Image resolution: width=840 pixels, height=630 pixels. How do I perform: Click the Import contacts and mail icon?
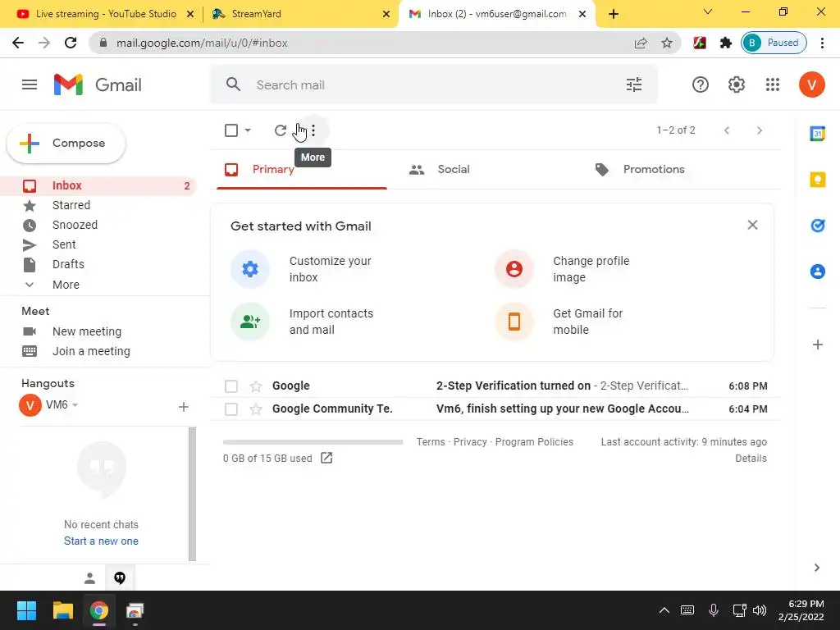pyautogui.click(x=249, y=322)
